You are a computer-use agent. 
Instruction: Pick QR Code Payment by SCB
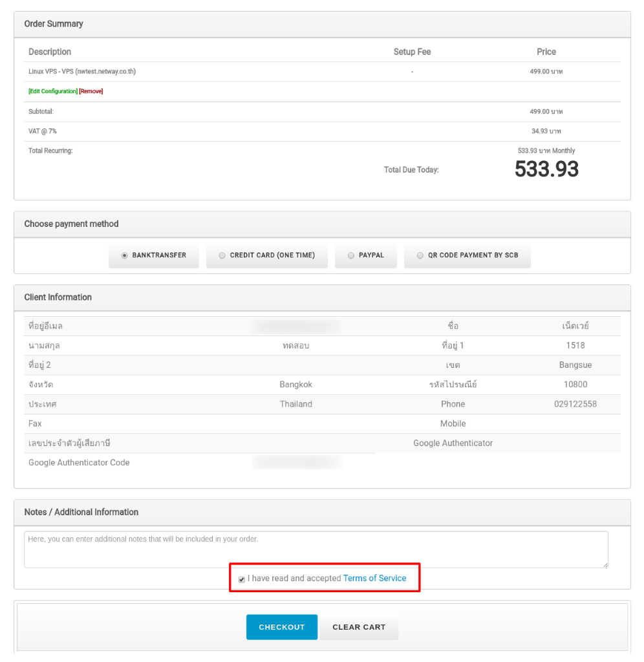467,255
